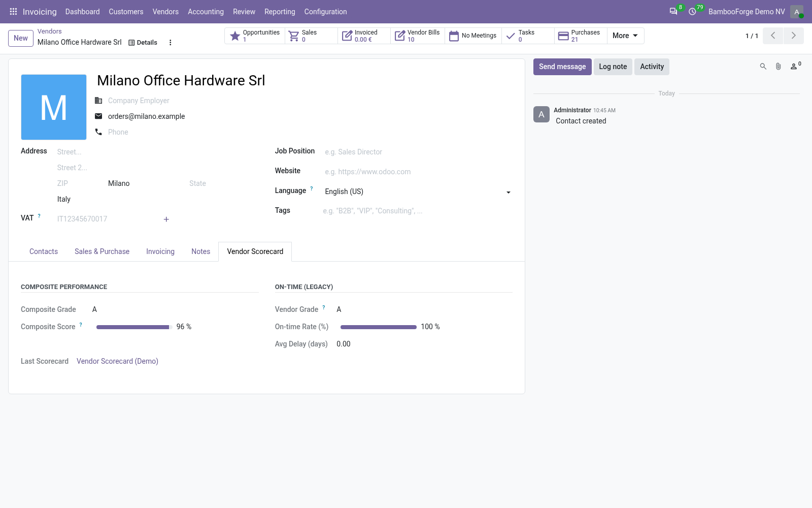The width and height of the screenshot is (812, 508).
Task: Open the Vendor Scorecard (Demo) link
Action: click(x=117, y=361)
